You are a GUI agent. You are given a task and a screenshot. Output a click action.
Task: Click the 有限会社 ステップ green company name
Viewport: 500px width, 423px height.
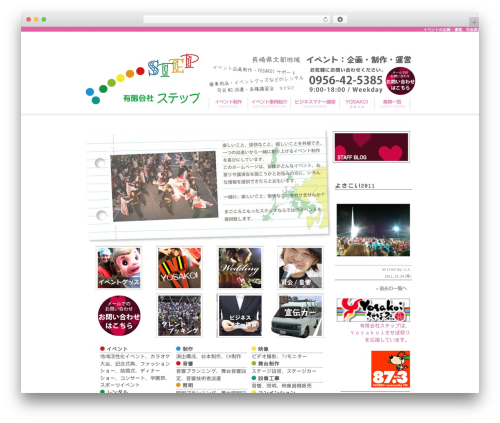pos(161,98)
